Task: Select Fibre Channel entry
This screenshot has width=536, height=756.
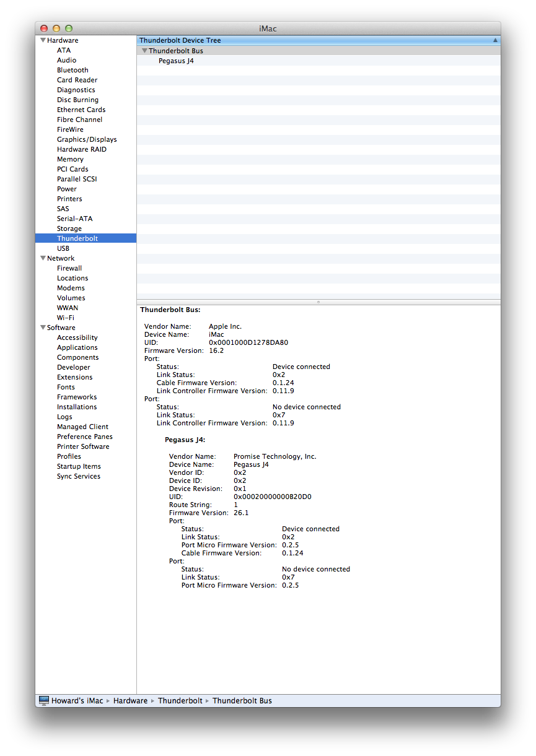Action: (80, 119)
